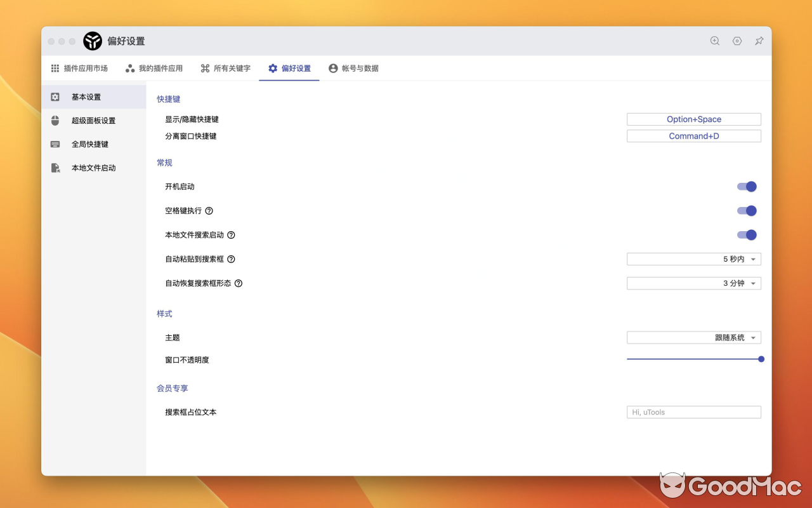Disable the 开机启动 toggle
The image size is (812, 508).
pos(747,186)
